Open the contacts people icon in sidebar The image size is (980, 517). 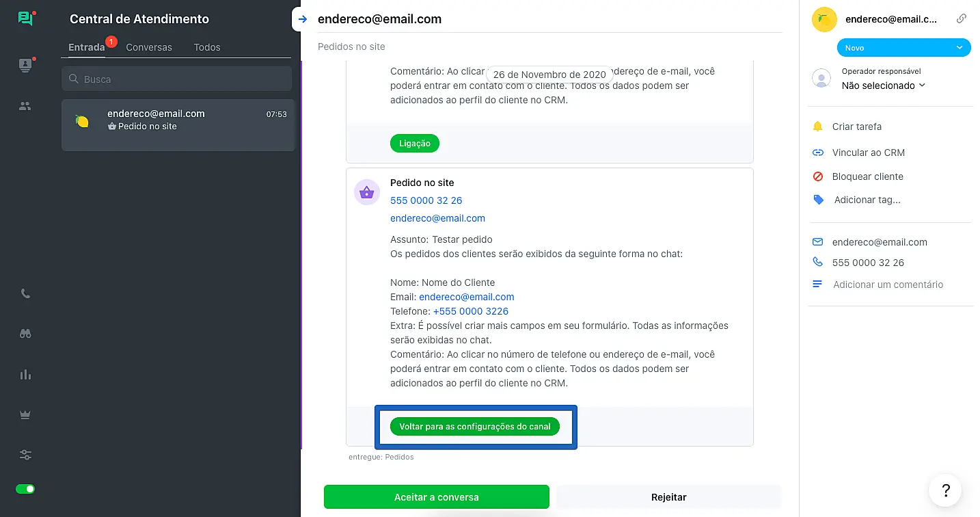pos(25,106)
